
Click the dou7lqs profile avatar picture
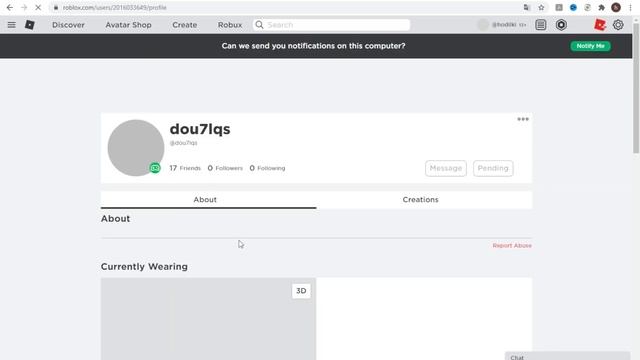pos(136,148)
